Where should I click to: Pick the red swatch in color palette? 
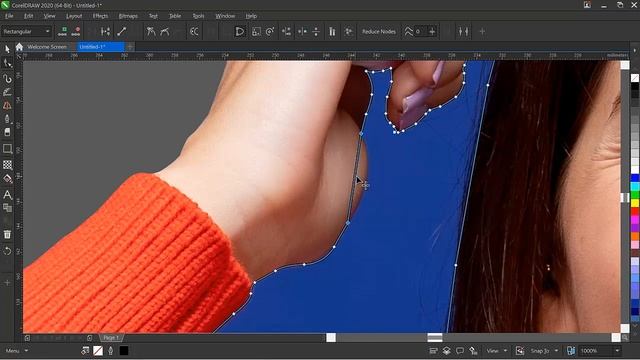(x=635, y=211)
